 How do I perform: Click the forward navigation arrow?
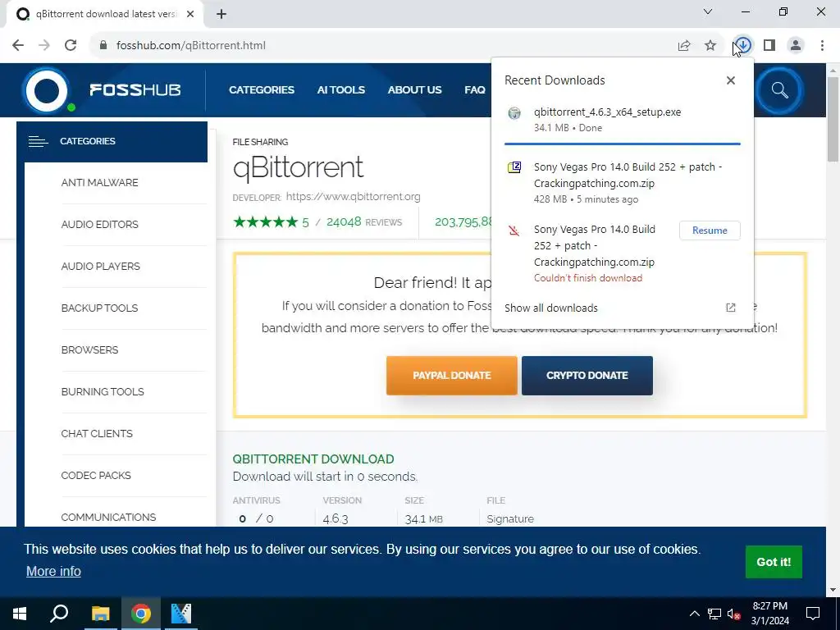point(44,46)
